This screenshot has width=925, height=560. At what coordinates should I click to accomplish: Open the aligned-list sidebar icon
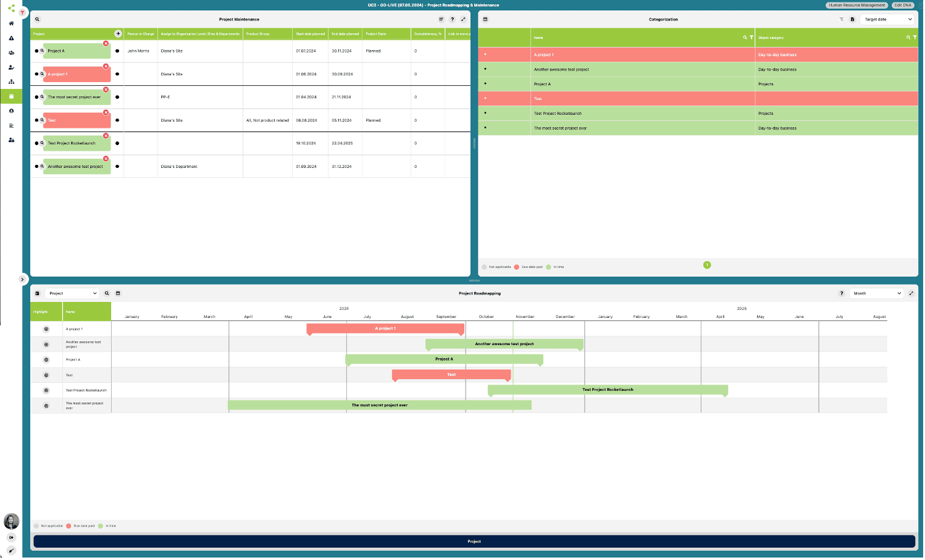pyautogui.click(x=11, y=126)
